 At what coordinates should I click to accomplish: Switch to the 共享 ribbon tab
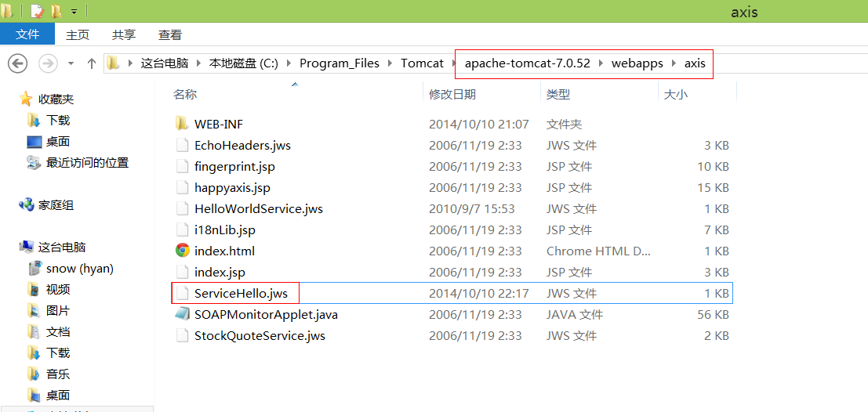point(124,34)
